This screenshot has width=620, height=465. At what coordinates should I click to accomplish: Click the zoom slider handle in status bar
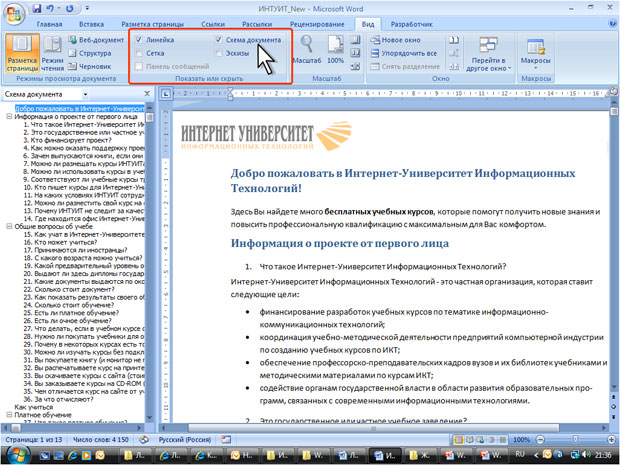pos(575,440)
